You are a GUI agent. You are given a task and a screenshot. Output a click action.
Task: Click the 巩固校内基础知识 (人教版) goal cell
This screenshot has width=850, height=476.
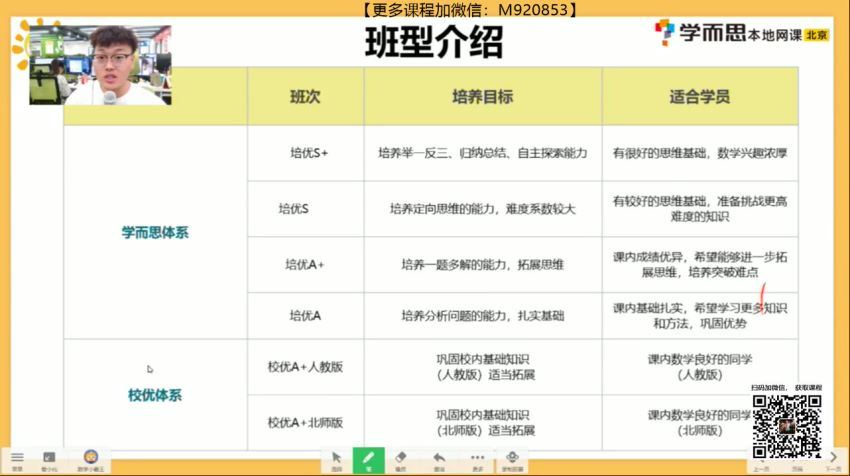click(x=482, y=367)
